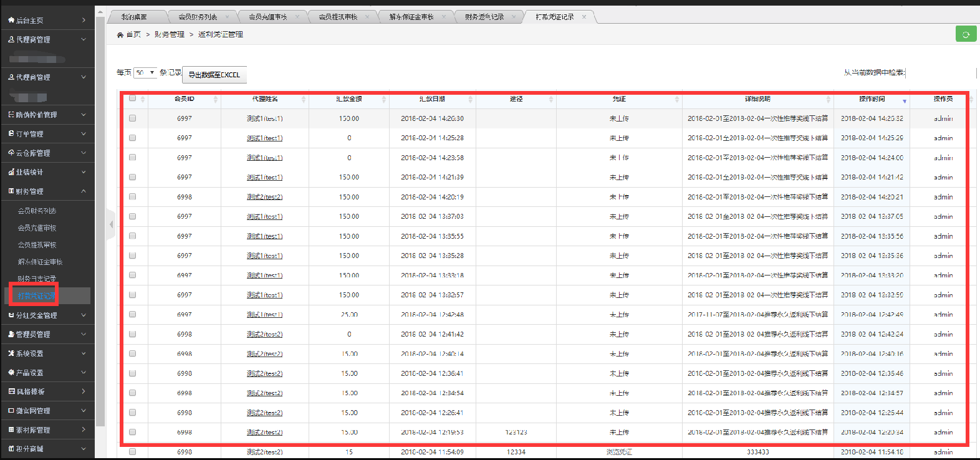Image resolution: width=980 pixels, height=460 pixels.
Task: Click the layout icon of 风格模板
Action: [x=11, y=391]
